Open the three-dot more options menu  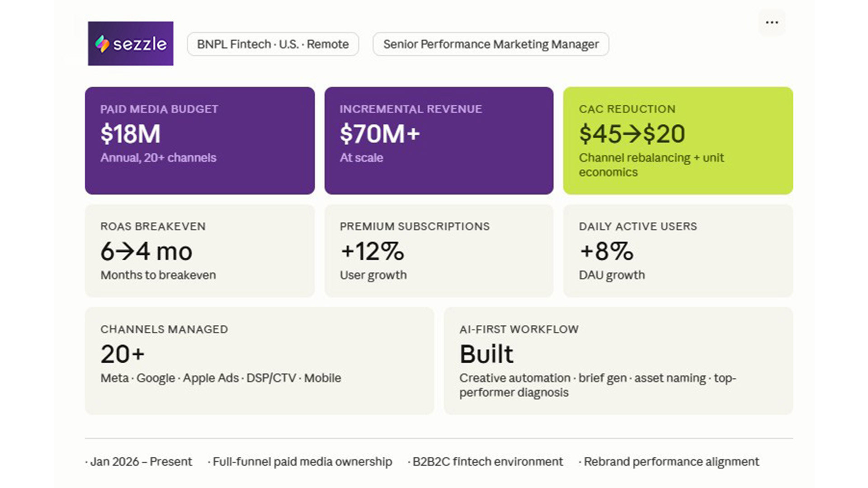772,23
